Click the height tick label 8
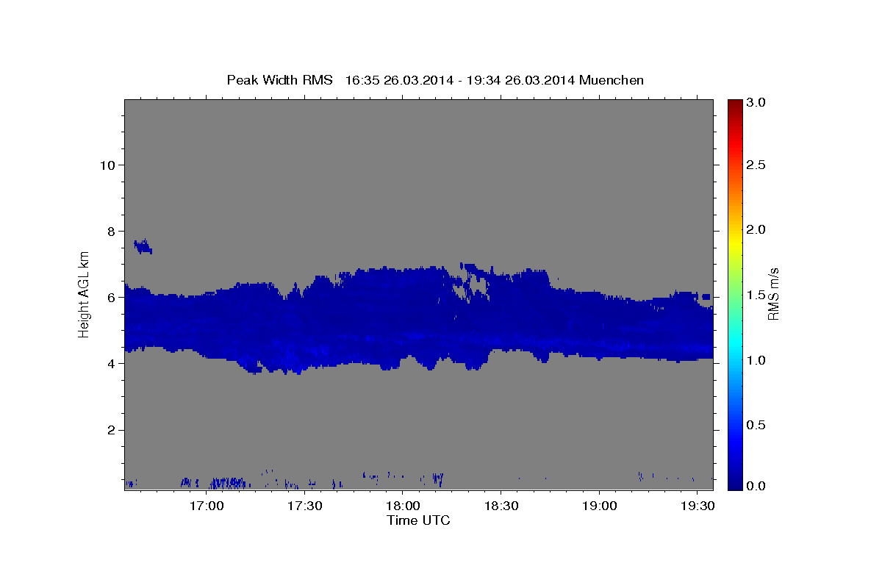Screen dimensions: 882x588 (x=110, y=231)
